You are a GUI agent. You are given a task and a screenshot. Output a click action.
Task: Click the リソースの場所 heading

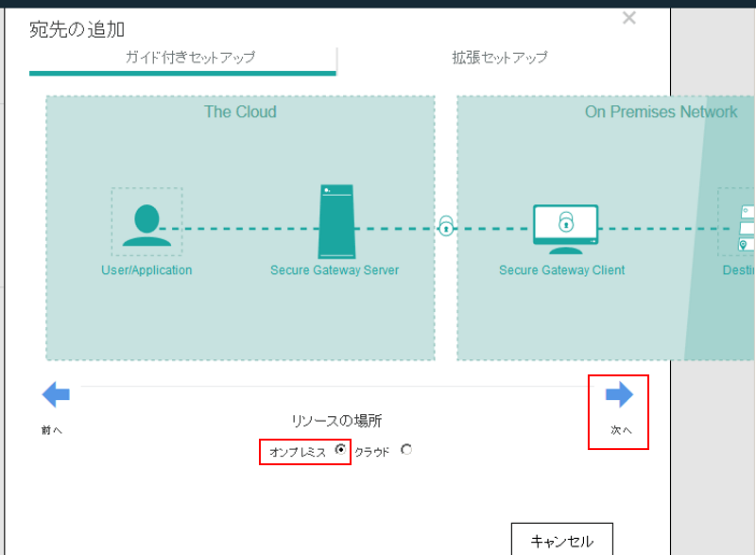tap(336, 421)
